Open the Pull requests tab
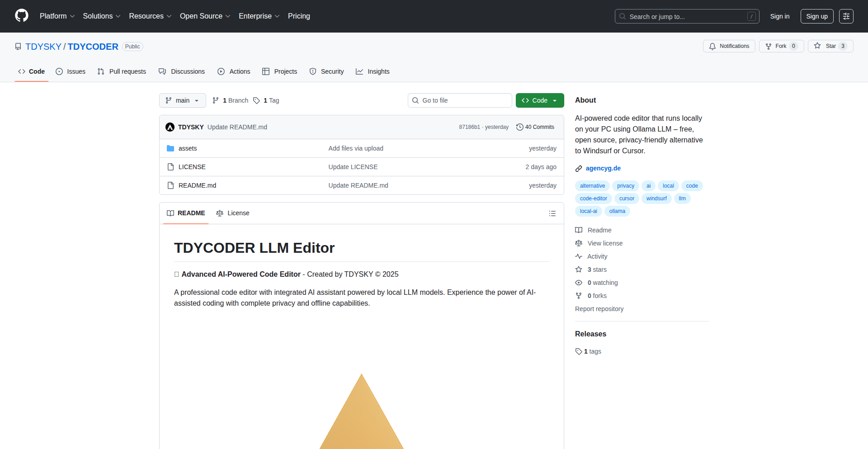This screenshot has height=449, width=868. click(x=122, y=71)
